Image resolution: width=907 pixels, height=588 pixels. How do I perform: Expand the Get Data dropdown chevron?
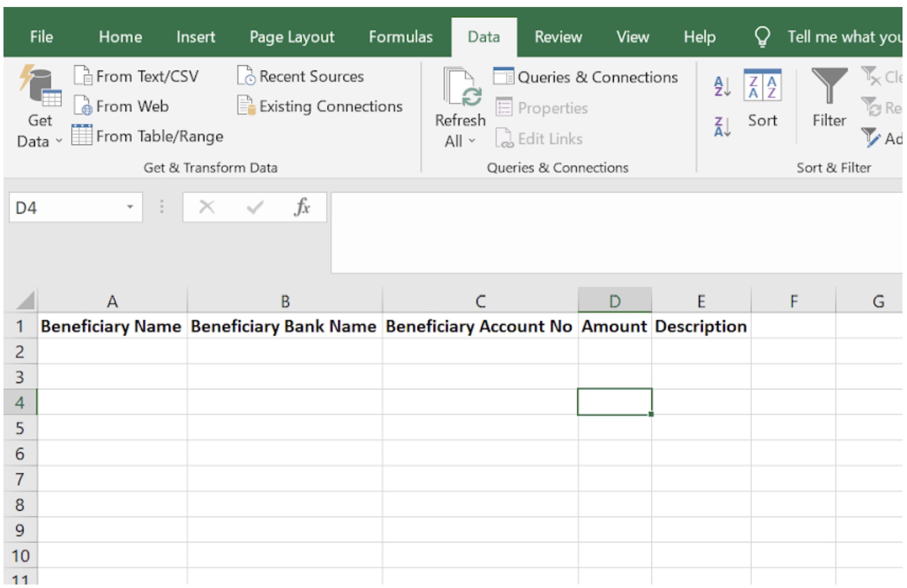pos(59,141)
